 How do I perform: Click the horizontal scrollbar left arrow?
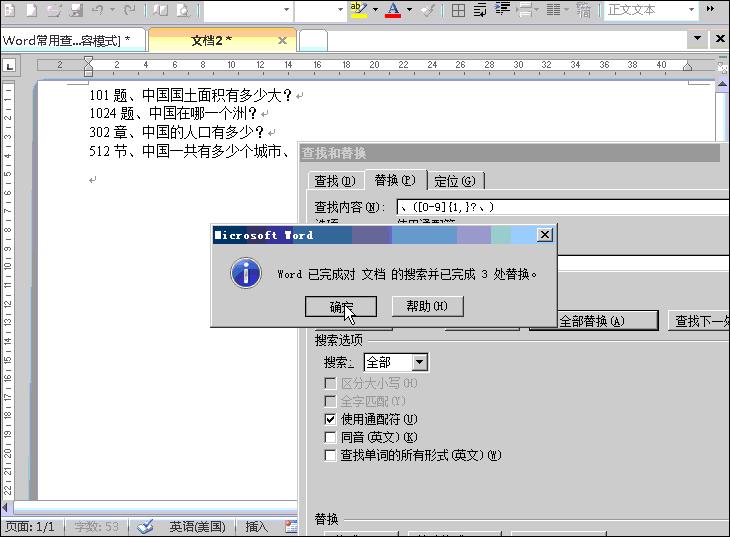6,507
